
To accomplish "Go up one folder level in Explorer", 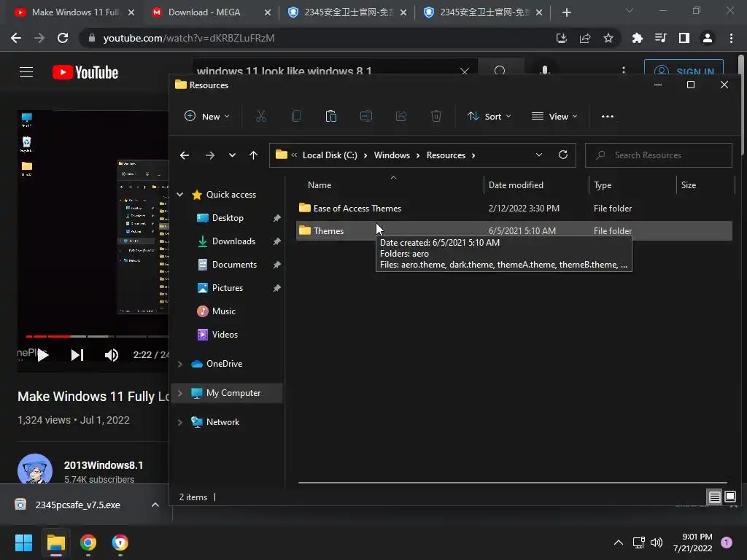I will [x=253, y=155].
